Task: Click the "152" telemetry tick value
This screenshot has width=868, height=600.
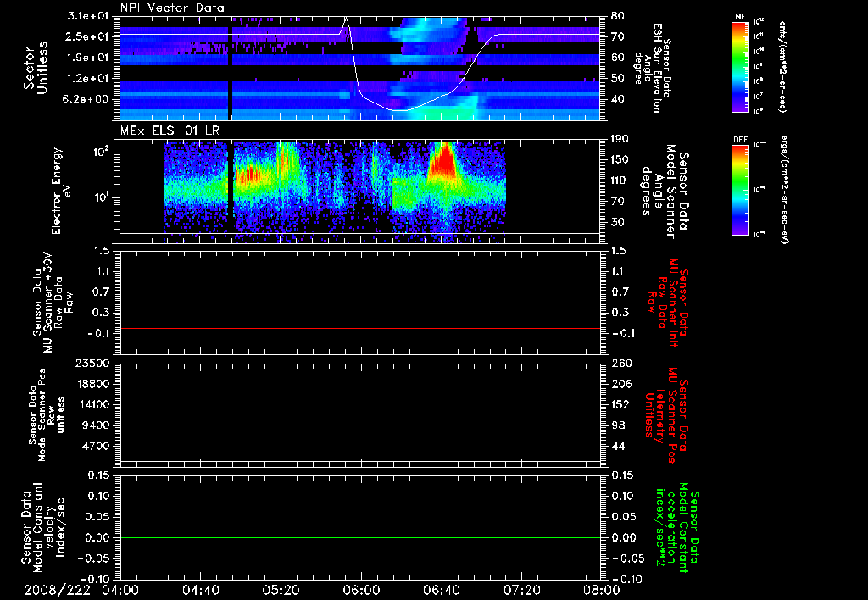Action: point(620,404)
